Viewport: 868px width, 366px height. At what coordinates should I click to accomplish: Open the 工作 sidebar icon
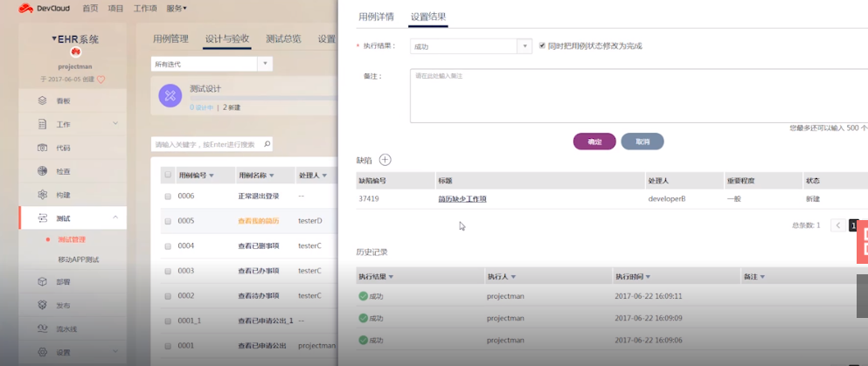point(42,124)
